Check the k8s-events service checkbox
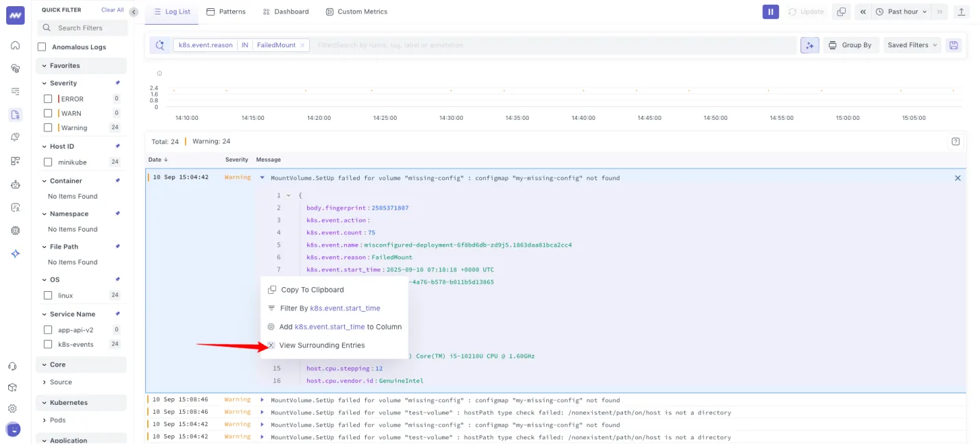980x444 pixels. point(48,344)
